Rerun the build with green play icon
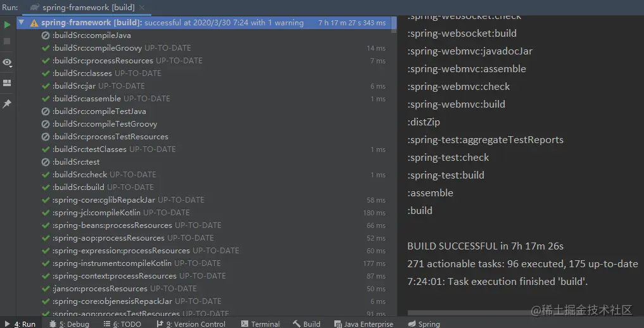Image resolution: width=644 pixels, height=328 pixels. click(x=7, y=25)
